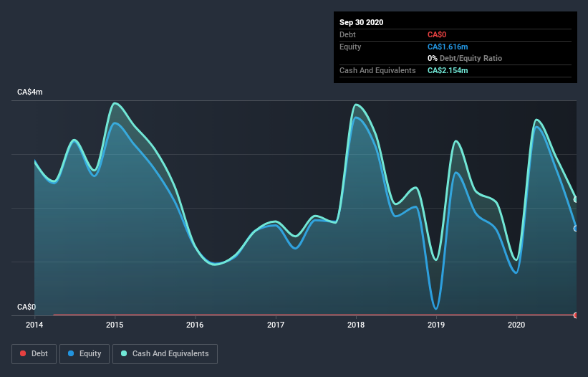Viewport: 588px width, 377px height.
Task: Click the red Debt marker at chart end
Action: (x=576, y=315)
